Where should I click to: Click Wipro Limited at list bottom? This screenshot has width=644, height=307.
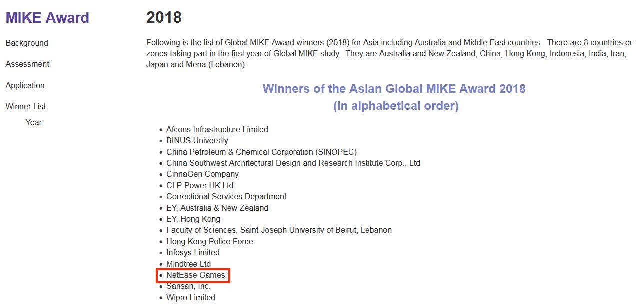[191, 297]
